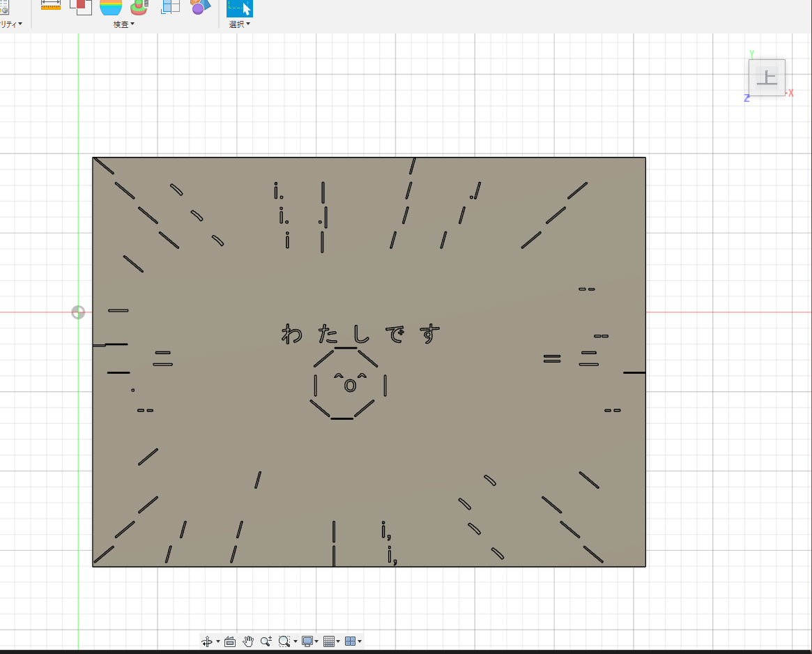Select the Measure tool
Viewport: 812px width, 654px height.
coord(51,6)
